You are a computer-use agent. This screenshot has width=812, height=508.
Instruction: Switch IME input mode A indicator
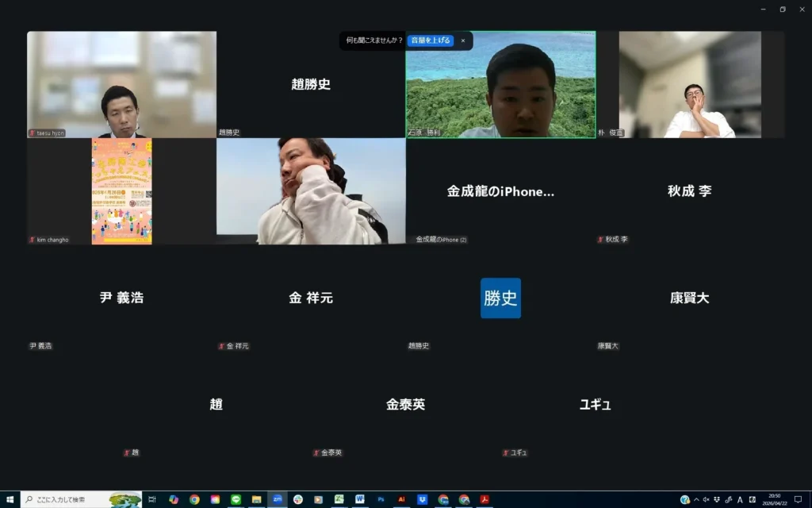click(x=740, y=499)
